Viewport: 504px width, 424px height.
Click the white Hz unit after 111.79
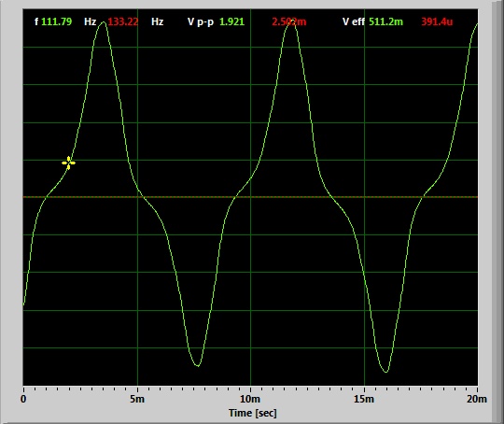click(x=90, y=21)
